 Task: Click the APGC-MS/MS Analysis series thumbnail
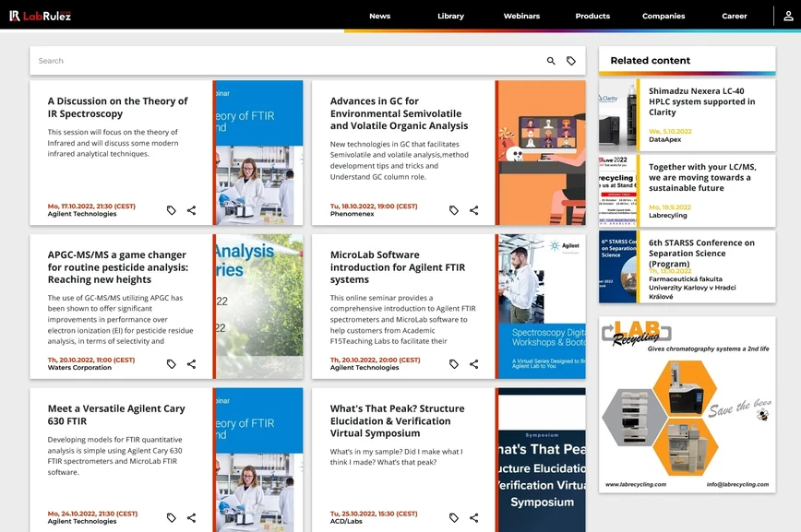tap(259, 306)
